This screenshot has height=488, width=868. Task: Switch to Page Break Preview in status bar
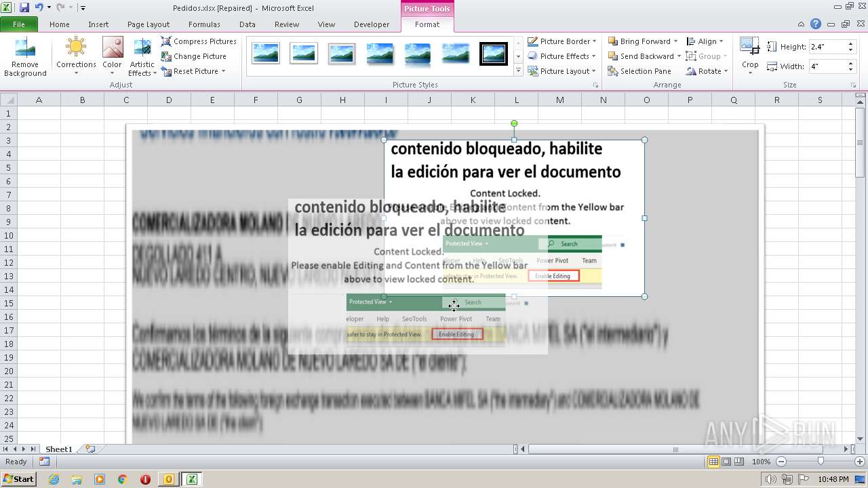(x=740, y=462)
